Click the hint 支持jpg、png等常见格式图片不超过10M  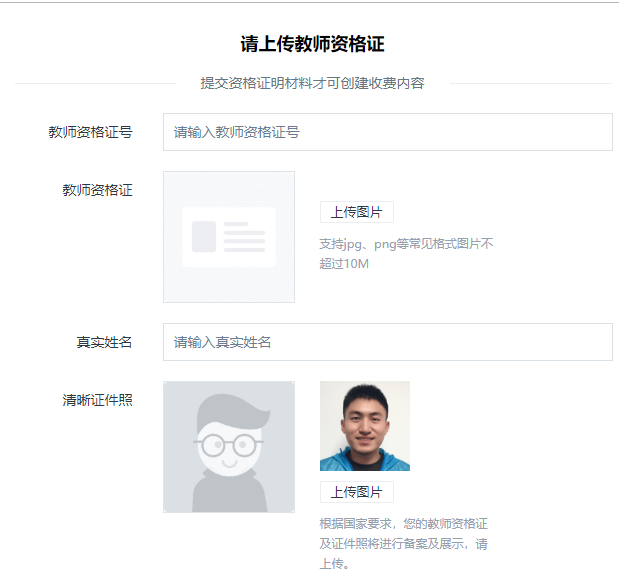406,254
